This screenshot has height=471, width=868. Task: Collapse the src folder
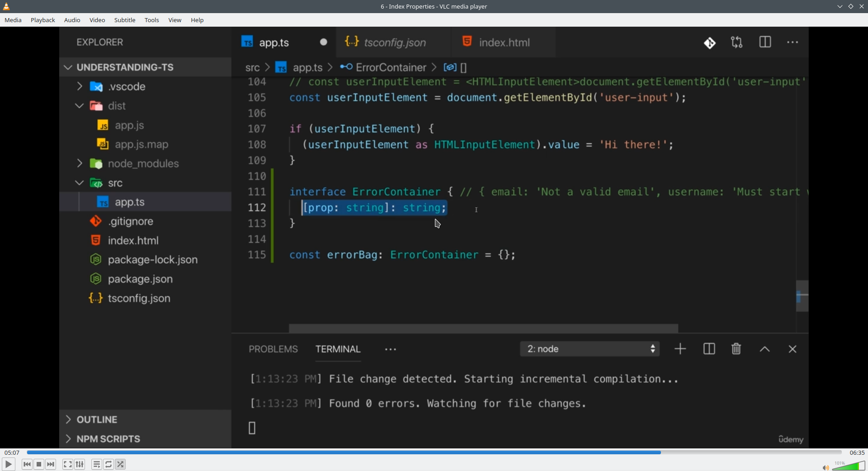pyautogui.click(x=80, y=183)
